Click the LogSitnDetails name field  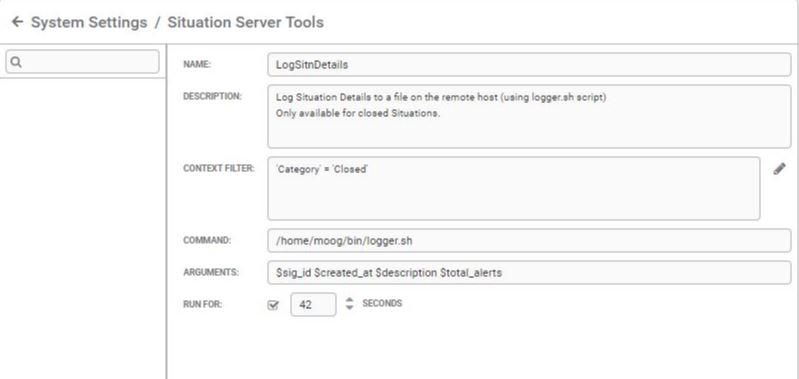pos(529,65)
